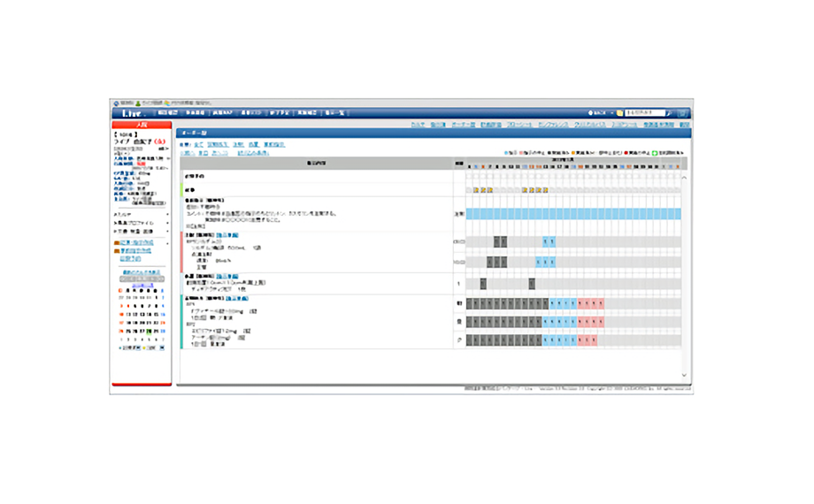814x504 pixels.
Task: Click the rightmost icon in the blue header
Action: [683, 113]
